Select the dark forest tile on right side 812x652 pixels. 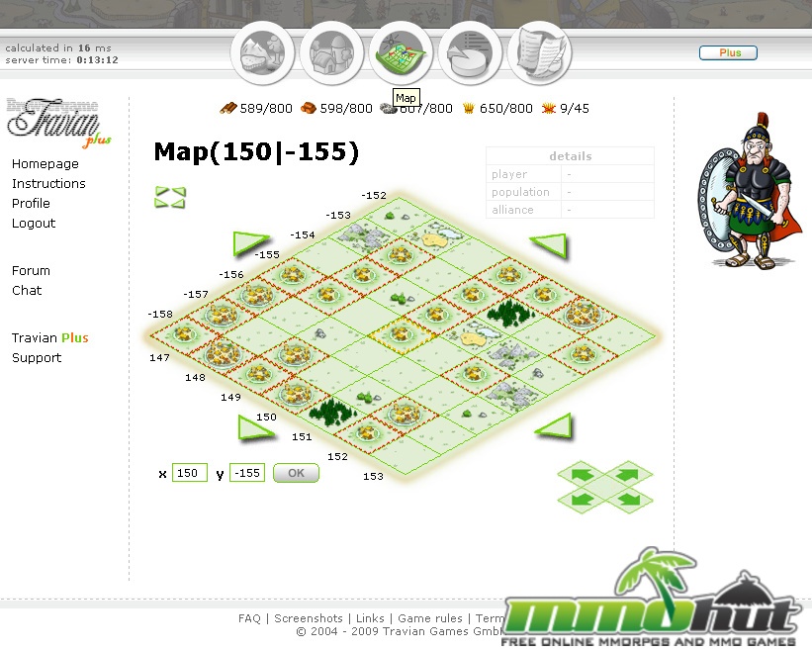[x=510, y=314]
